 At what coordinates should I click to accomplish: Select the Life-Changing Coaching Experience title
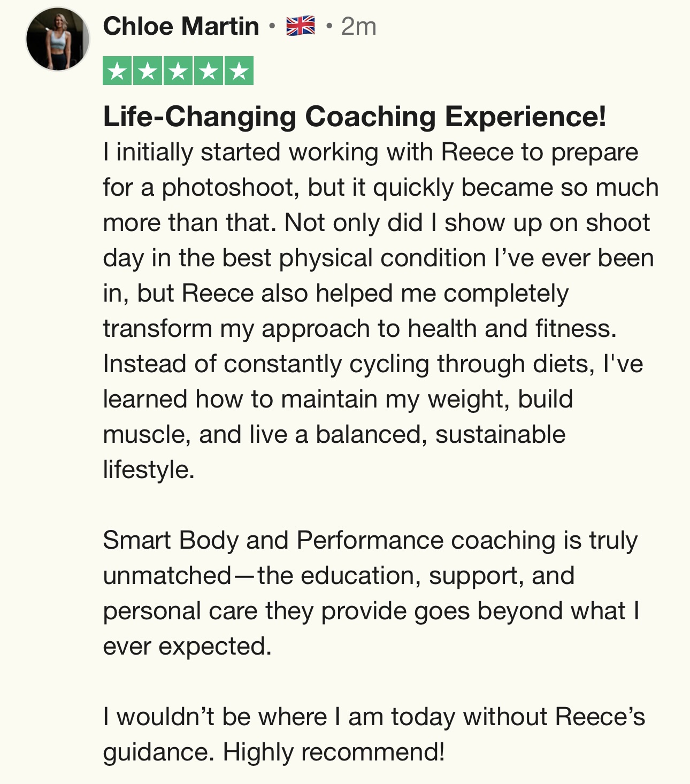pos(354,117)
